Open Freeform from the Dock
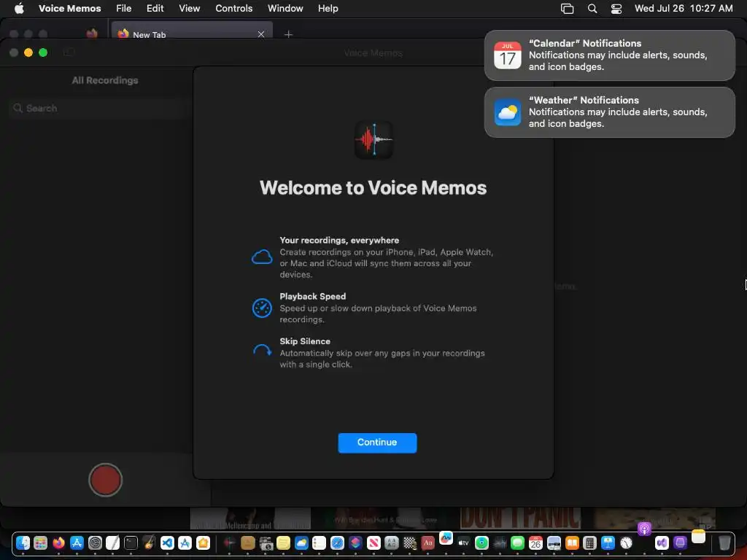This screenshot has width=747, height=560. point(446,539)
